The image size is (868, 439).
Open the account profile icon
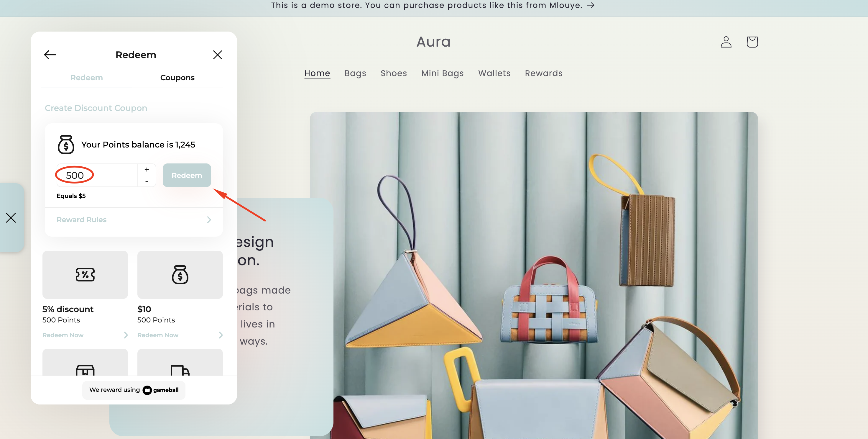pyautogui.click(x=726, y=42)
